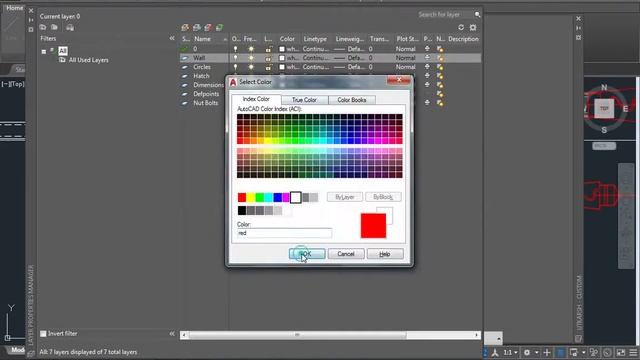
Task: Click the annotation visibility icon in status bar
Action: pyautogui.click(x=495, y=352)
